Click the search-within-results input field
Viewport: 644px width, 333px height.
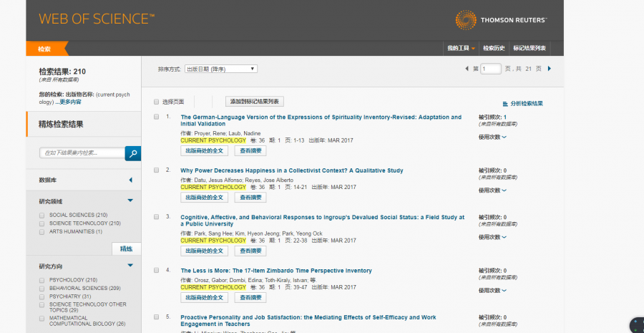point(82,153)
